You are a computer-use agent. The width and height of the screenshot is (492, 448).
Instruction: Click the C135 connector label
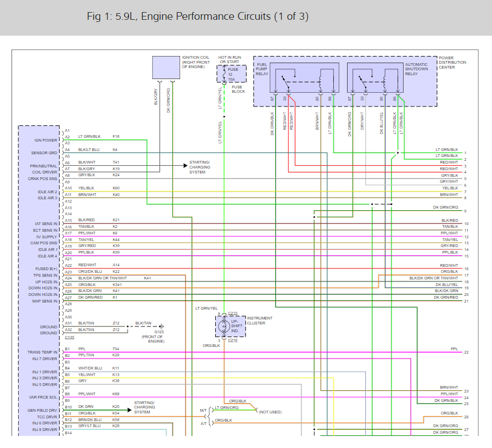point(69,337)
